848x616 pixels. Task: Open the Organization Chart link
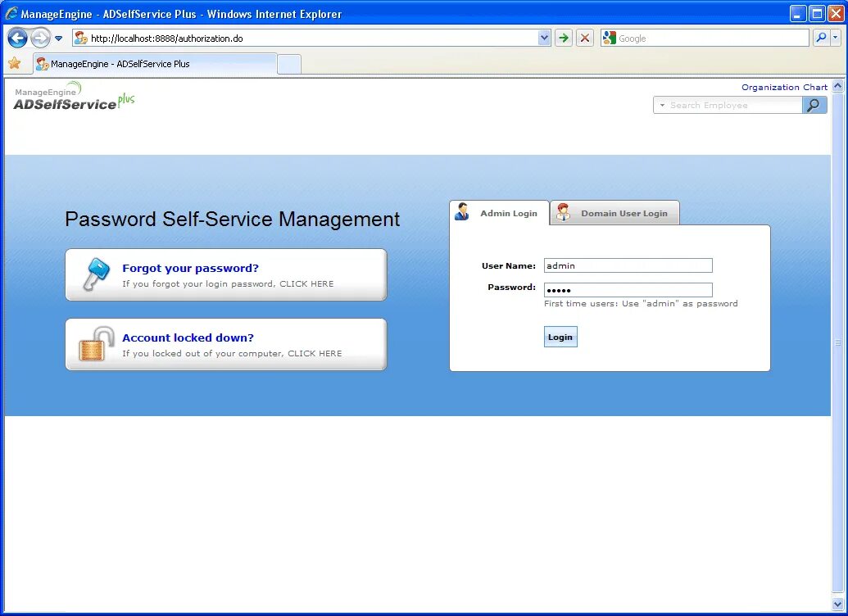tap(784, 87)
